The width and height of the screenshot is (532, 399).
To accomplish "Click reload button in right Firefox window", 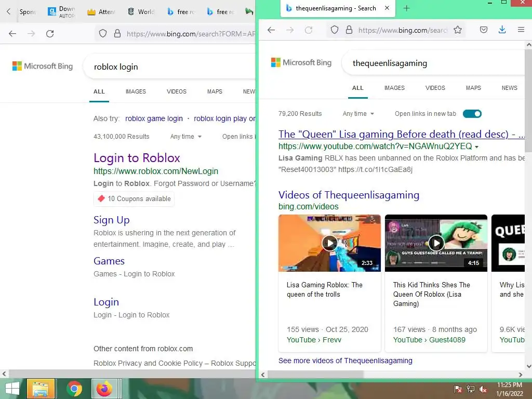I will click(309, 30).
